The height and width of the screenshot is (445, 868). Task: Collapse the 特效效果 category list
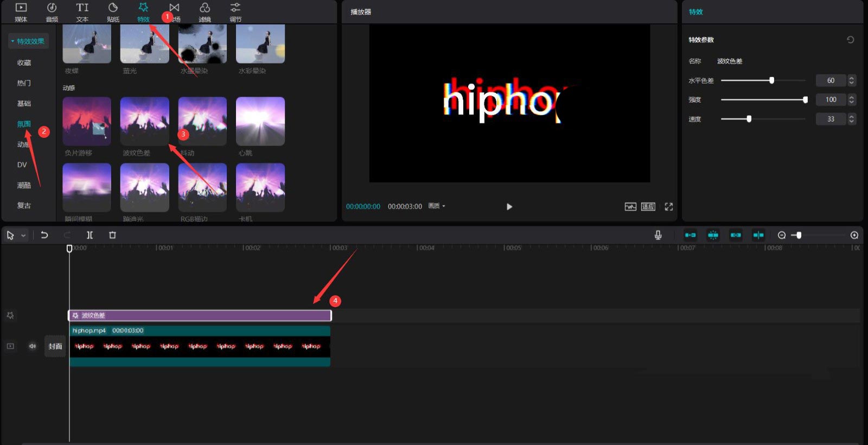coord(28,41)
